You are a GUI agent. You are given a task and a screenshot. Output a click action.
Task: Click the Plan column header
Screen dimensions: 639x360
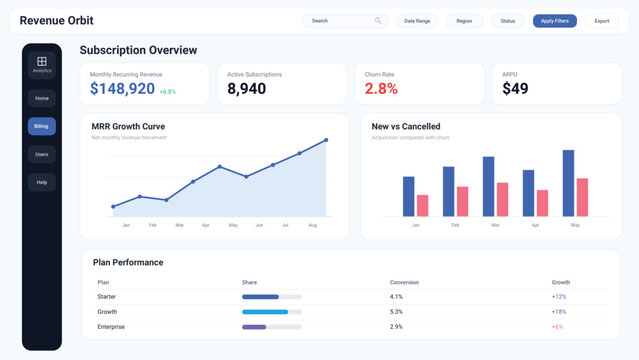coord(103,282)
